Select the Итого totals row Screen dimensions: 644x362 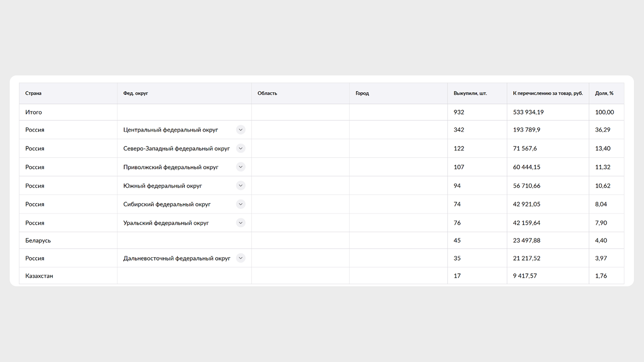tap(322, 112)
